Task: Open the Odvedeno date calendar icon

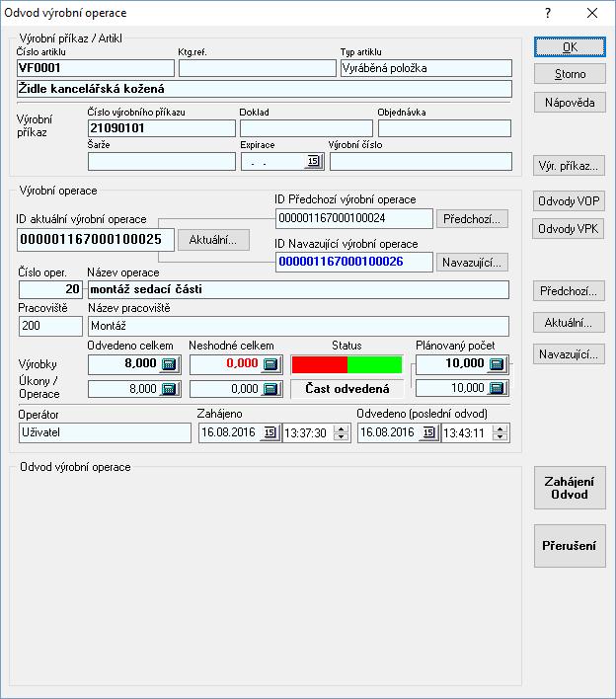Action: [428, 432]
